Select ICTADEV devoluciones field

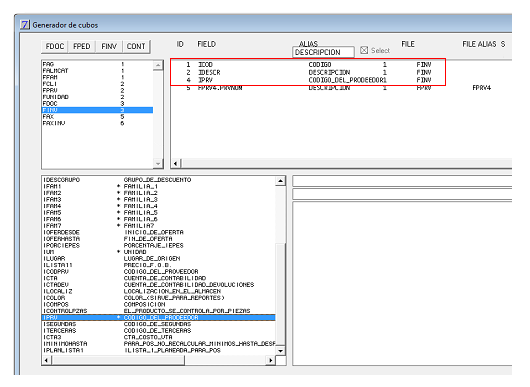(159, 285)
